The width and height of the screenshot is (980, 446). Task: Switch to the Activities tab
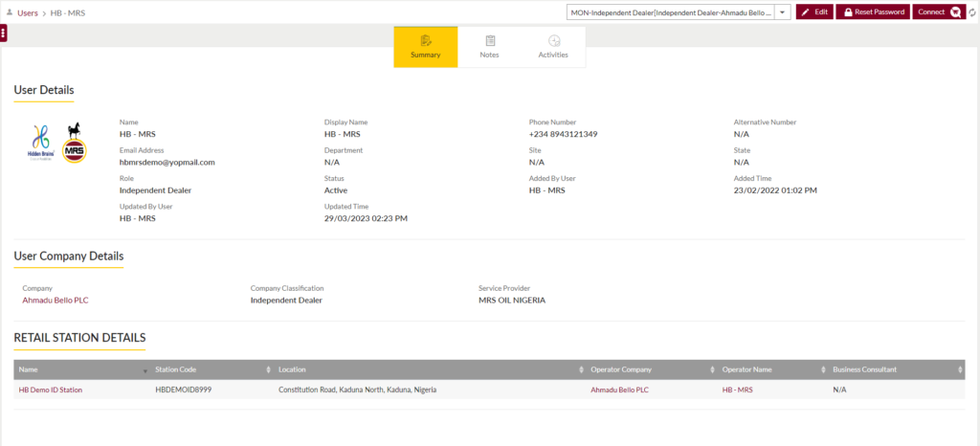553,47
